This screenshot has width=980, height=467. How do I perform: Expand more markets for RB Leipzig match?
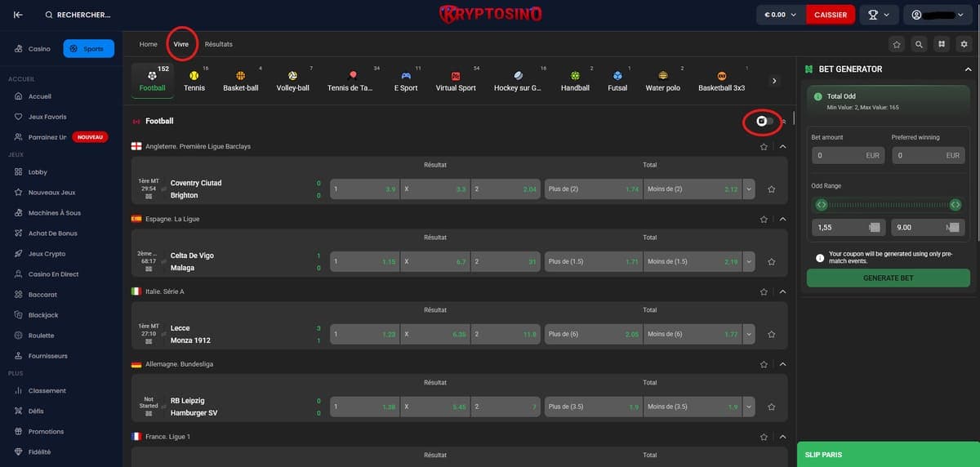[749, 407]
